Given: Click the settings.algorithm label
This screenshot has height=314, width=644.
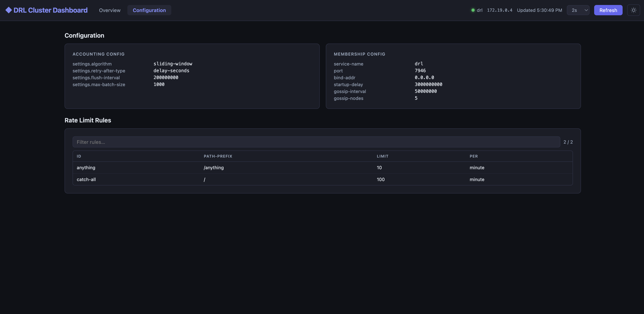Looking at the screenshot, I should (92, 64).
